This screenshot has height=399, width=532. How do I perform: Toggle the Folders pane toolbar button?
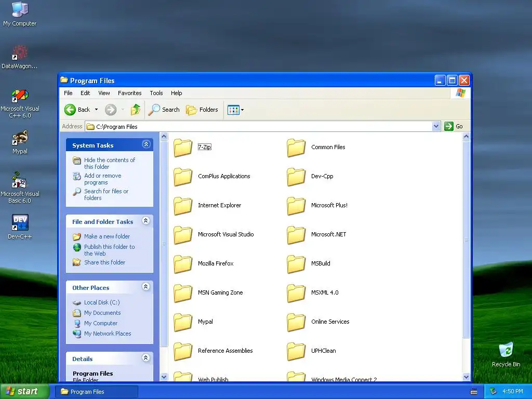pos(202,110)
